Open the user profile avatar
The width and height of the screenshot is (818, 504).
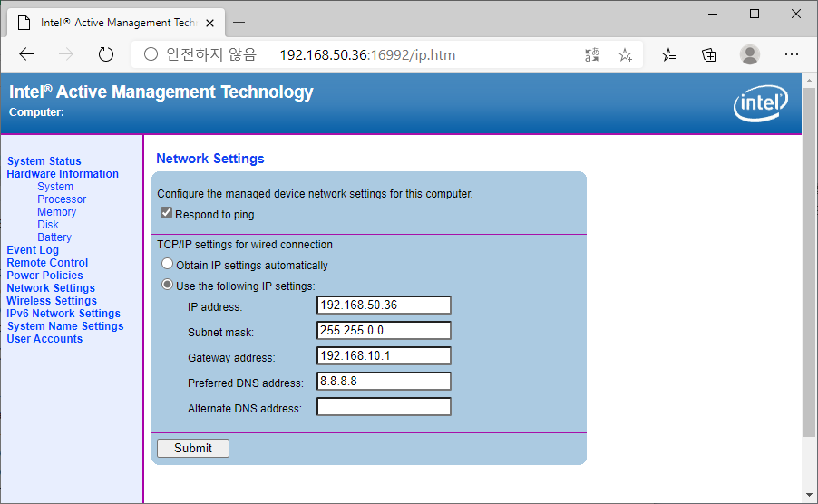[750, 54]
